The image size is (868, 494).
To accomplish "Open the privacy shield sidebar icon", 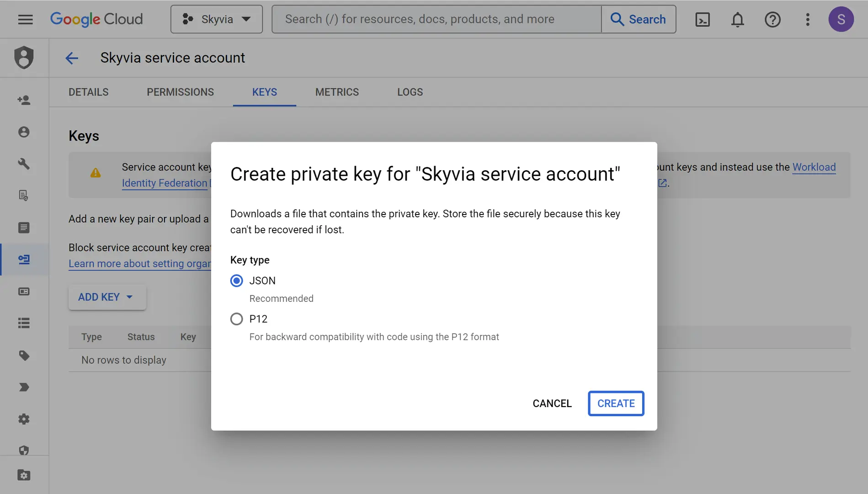I will pyautogui.click(x=24, y=450).
